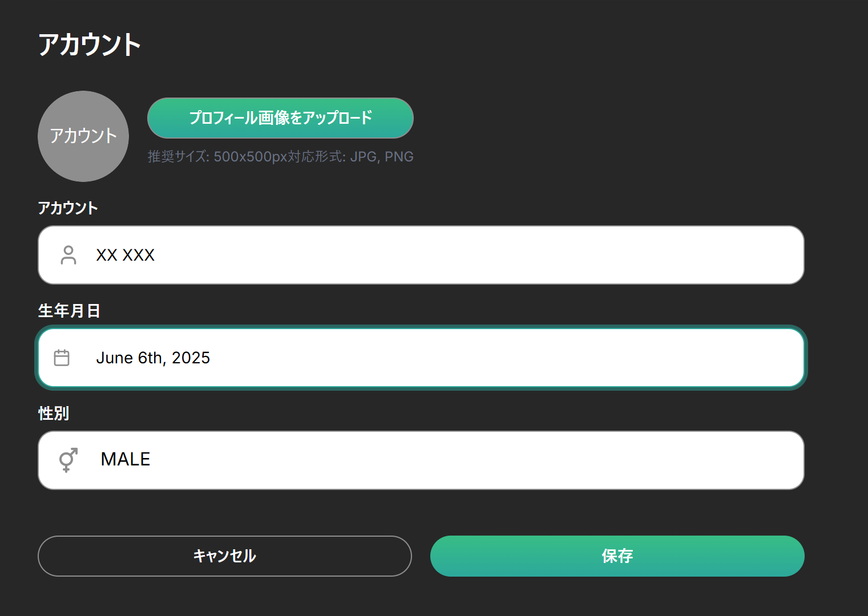868x616 pixels.
Task: Click the large アカウント page heading
Action: click(90, 44)
